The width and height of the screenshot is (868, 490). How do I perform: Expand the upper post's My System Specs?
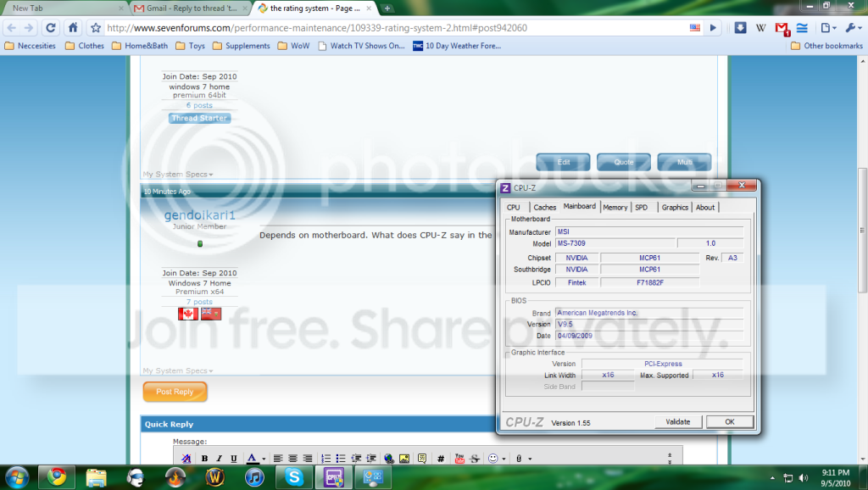[x=178, y=174]
